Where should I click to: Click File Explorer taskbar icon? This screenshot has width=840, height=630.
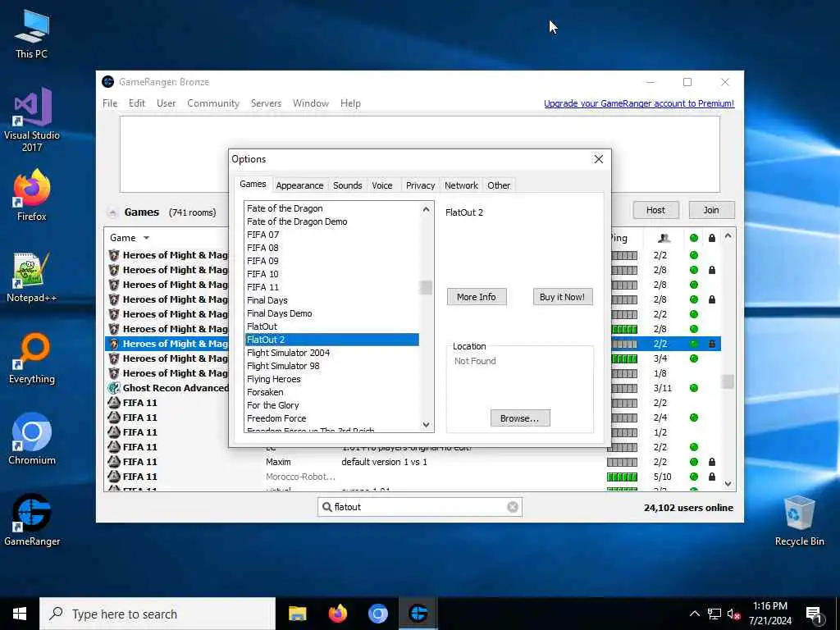coord(297,614)
